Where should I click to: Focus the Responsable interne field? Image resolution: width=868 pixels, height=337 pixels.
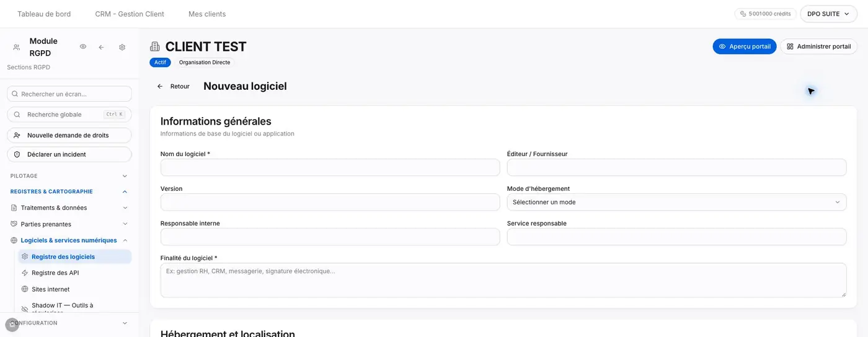point(330,237)
